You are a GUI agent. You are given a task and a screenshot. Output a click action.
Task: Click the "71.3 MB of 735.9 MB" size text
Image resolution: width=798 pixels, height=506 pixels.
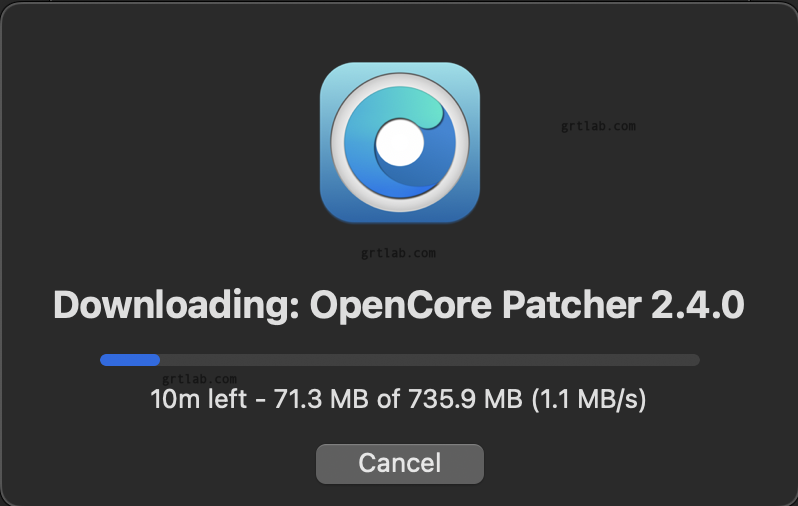[398, 399]
